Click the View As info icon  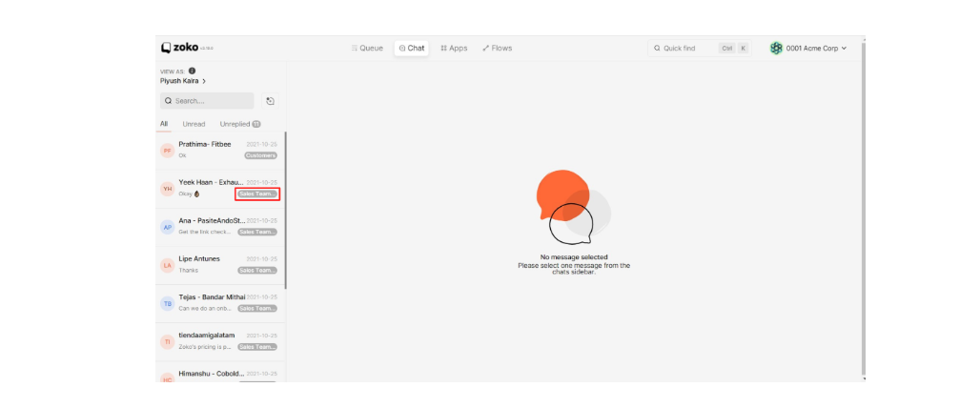pos(192,71)
